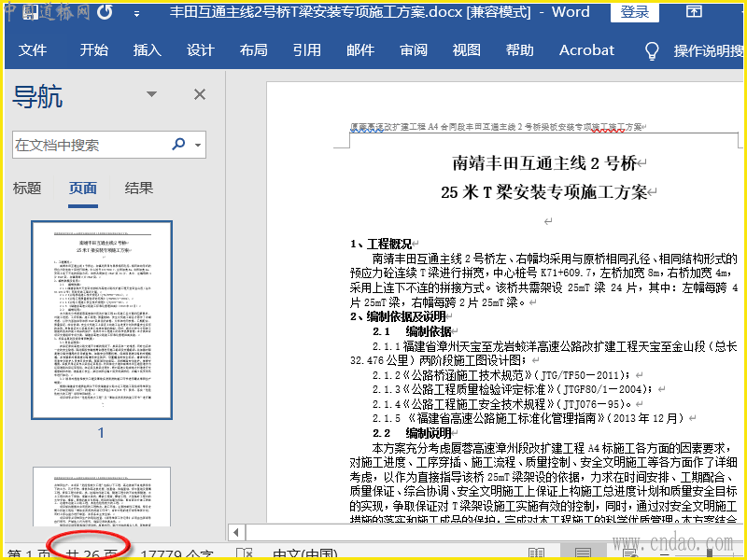Viewport: 747px width, 560px height.
Task: Click the heading 2、编制依据及说明
Action: tap(398, 316)
